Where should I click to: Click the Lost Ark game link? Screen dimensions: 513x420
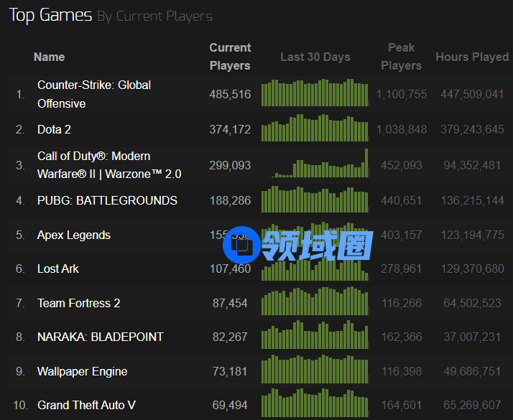coord(58,269)
